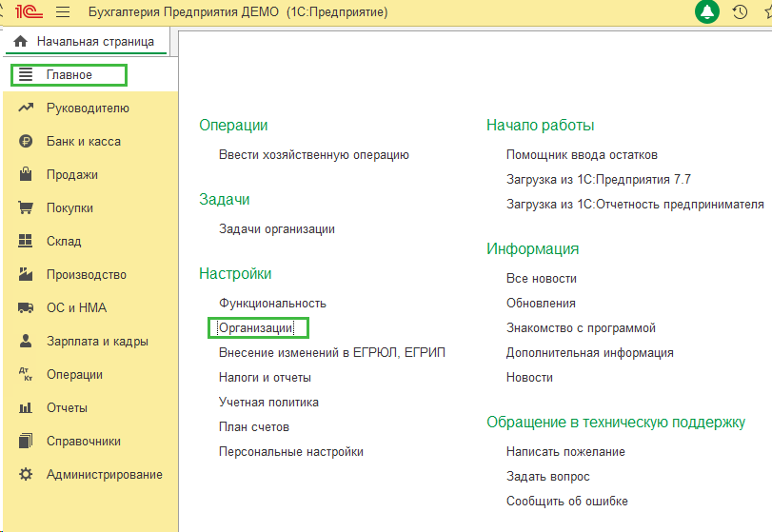
Task: Click home icon on Начальная страница tab
Action: tap(20, 41)
